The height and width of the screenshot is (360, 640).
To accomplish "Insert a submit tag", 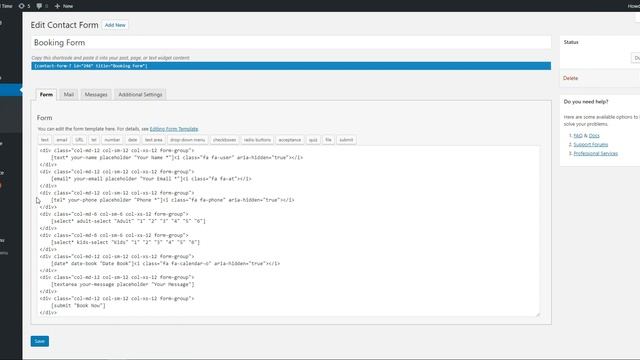I will (346, 140).
